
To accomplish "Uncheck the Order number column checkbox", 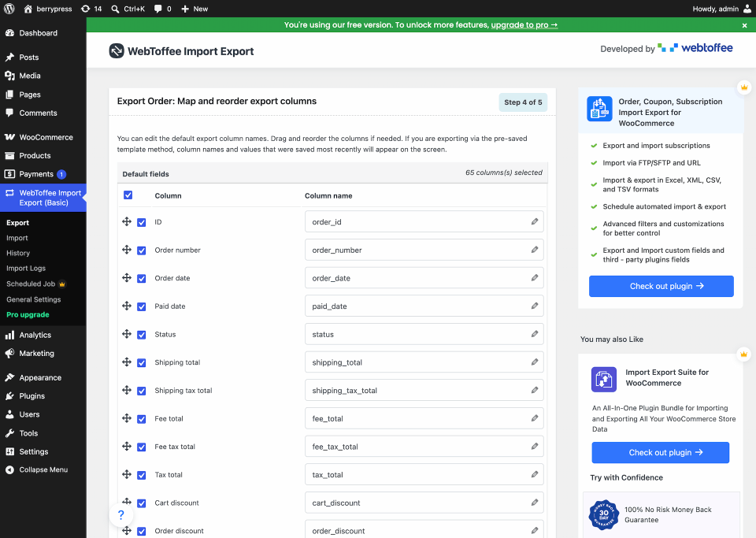I will click(x=141, y=250).
